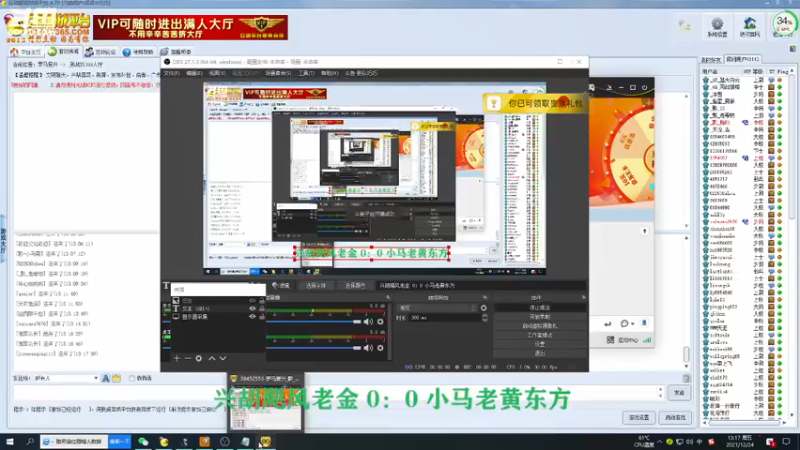The width and height of the screenshot is (800, 450).
Task: Open the fifth tab with headset icon
Action: [176, 52]
